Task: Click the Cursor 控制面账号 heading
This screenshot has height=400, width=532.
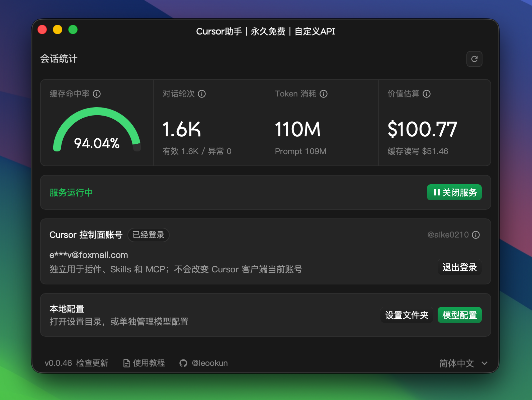Action: 86,235
